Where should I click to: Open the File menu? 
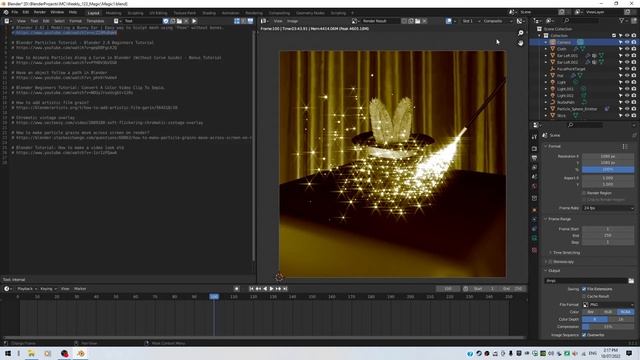coord(15,12)
